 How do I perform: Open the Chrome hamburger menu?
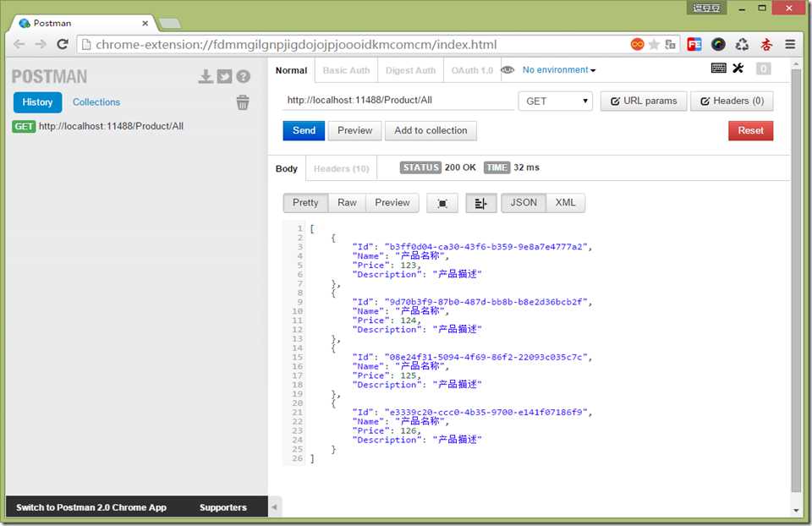tap(790, 45)
